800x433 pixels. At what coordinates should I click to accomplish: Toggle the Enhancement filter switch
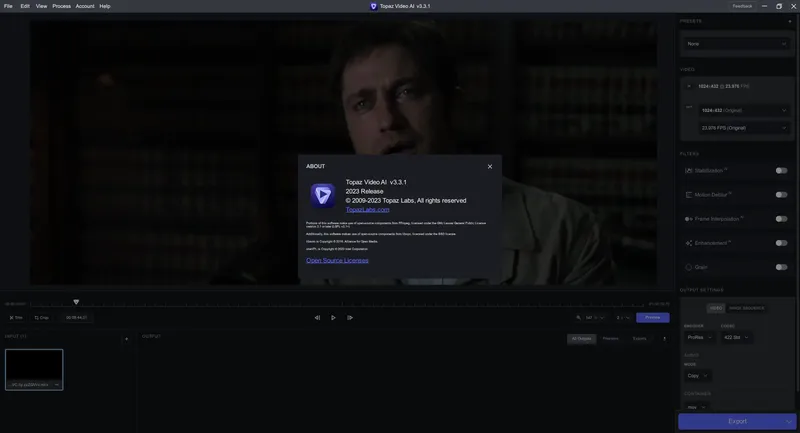click(781, 243)
